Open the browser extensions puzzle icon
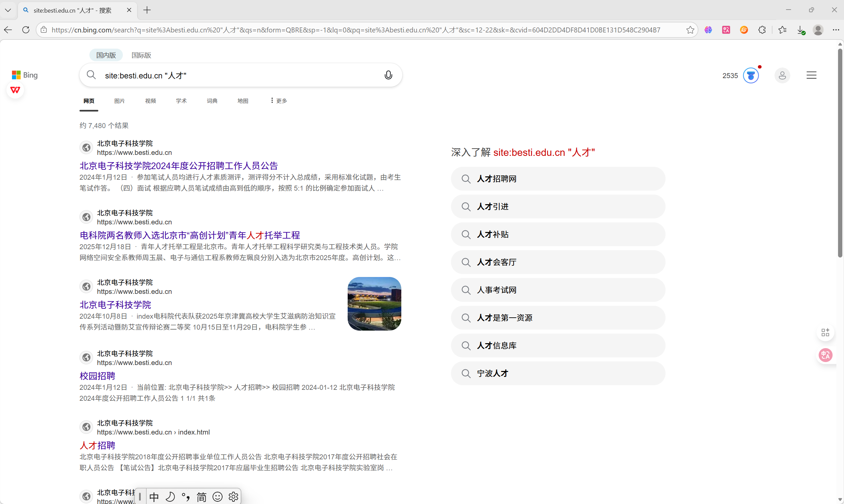The width and height of the screenshot is (844, 504). pos(762,30)
